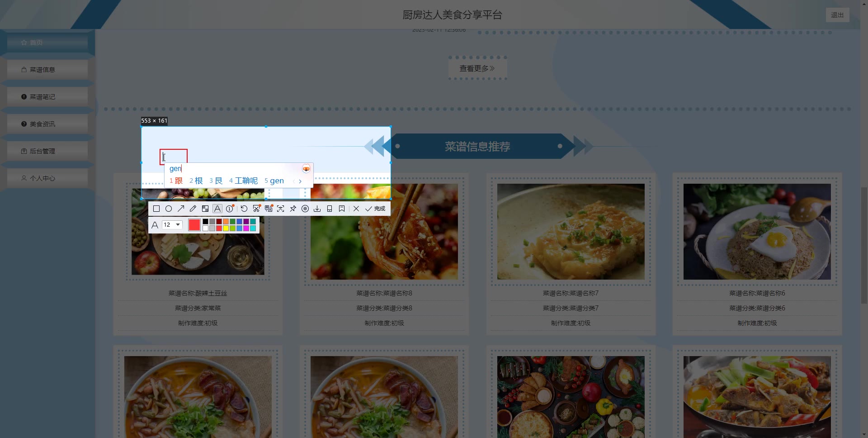
Task: Choose the dark green color swatch
Action: (x=232, y=222)
